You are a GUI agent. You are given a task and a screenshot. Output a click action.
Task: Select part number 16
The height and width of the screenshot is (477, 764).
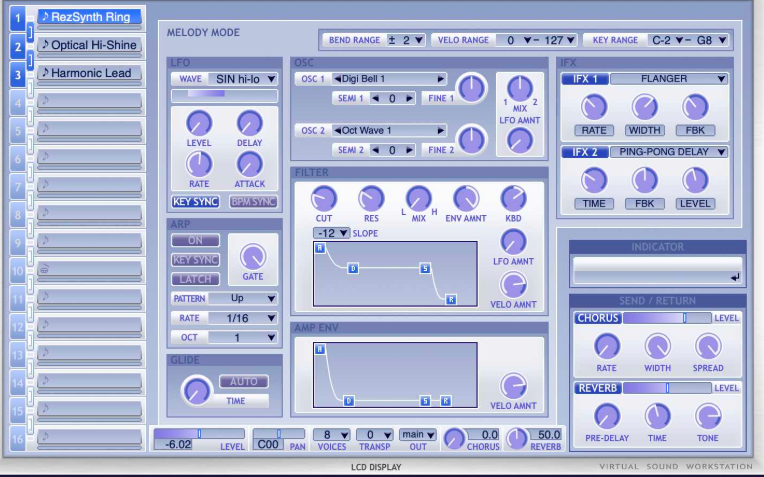point(18,439)
